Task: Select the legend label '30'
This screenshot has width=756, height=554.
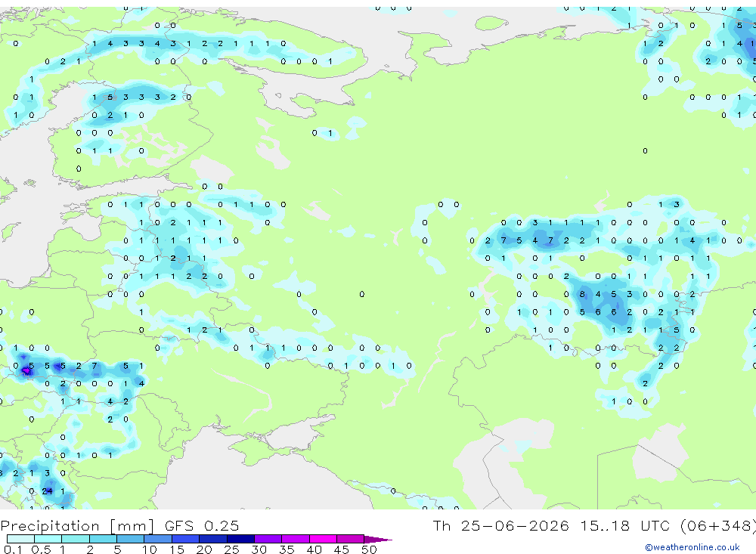Action: 259,549
